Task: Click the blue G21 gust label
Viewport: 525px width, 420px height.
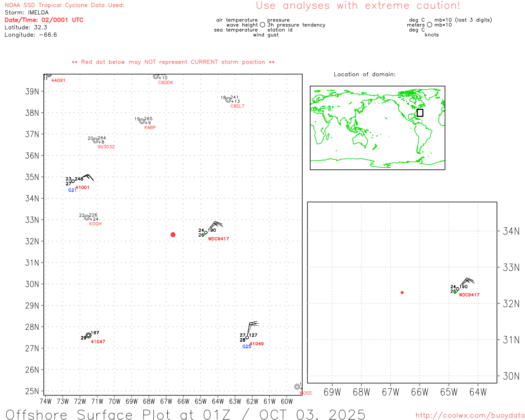Action: (x=72, y=190)
